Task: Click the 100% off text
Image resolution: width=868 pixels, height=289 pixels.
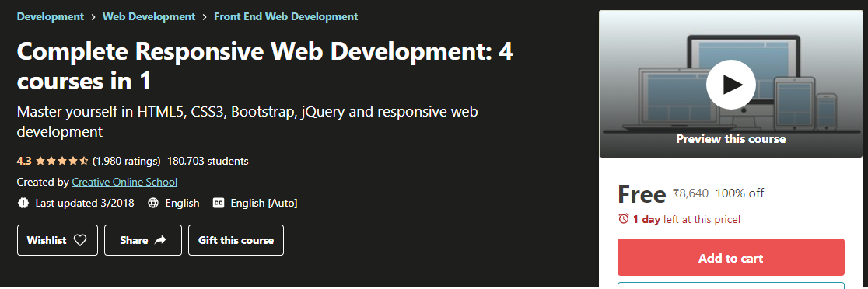Action: coord(740,193)
